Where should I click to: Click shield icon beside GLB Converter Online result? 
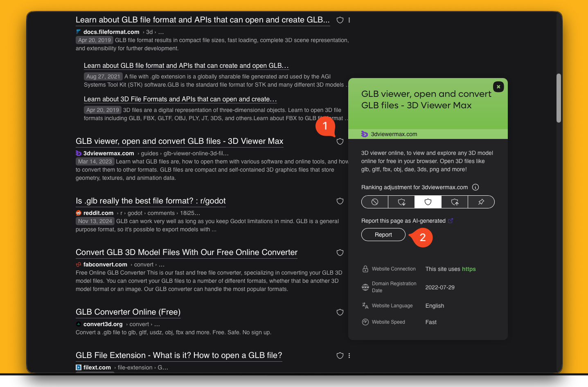(x=340, y=312)
